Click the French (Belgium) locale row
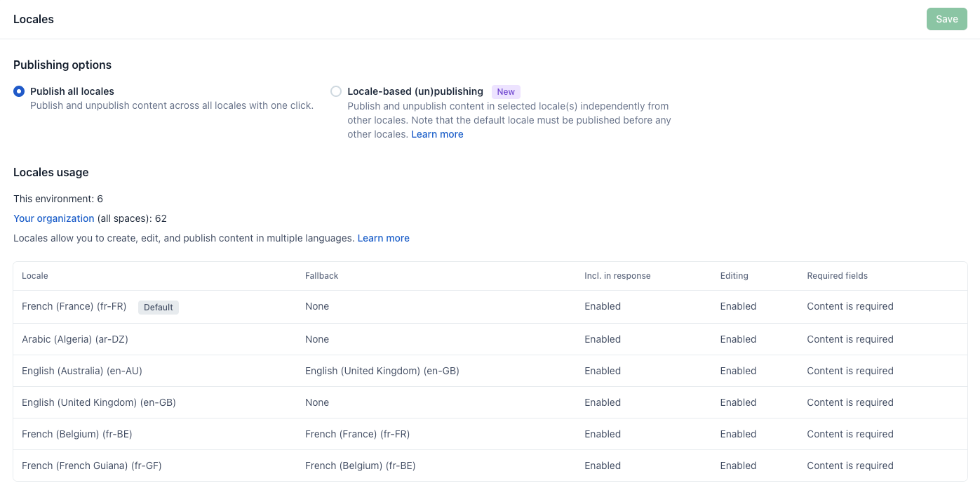 [x=76, y=434]
